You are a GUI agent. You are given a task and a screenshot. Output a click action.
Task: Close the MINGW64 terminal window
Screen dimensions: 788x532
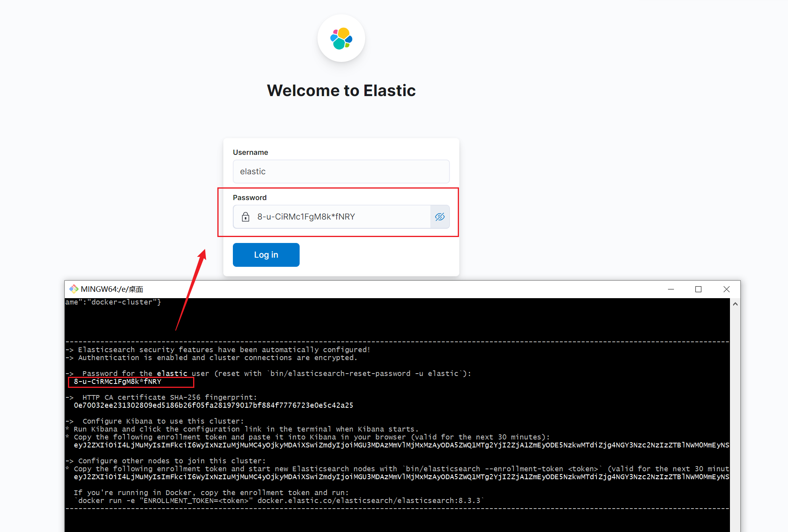[x=726, y=289]
